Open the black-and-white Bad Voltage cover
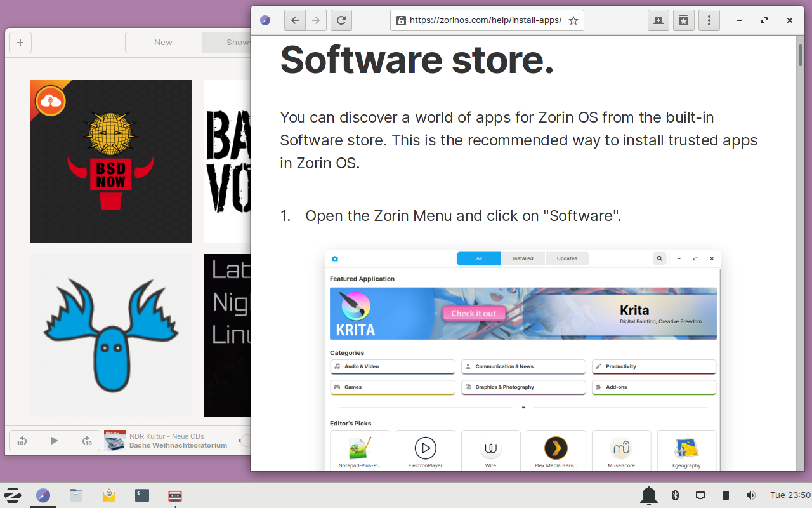Viewport: 812px width, 508px height. (227, 161)
